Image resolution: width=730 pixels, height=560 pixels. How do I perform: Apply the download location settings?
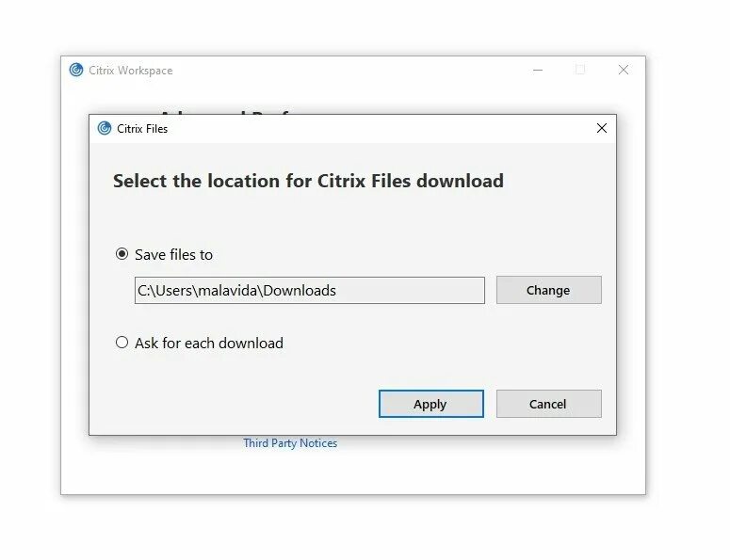(431, 404)
